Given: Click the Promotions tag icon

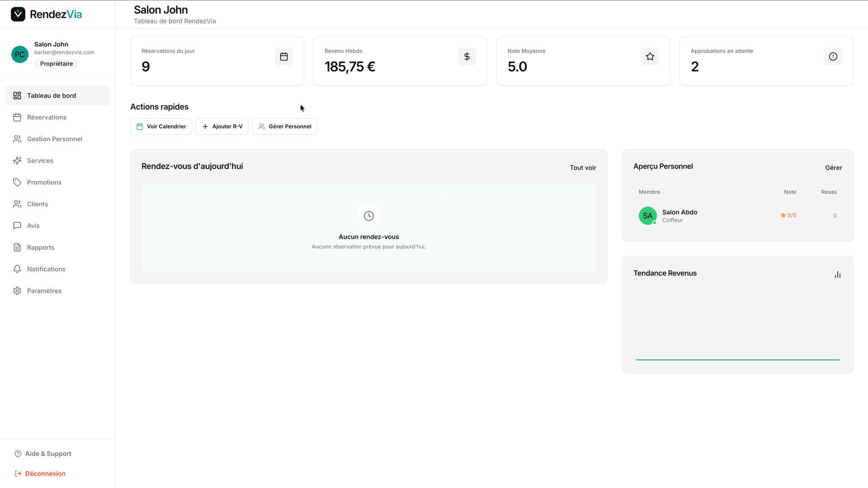Looking at the screenshot, I should click(17, 183).
